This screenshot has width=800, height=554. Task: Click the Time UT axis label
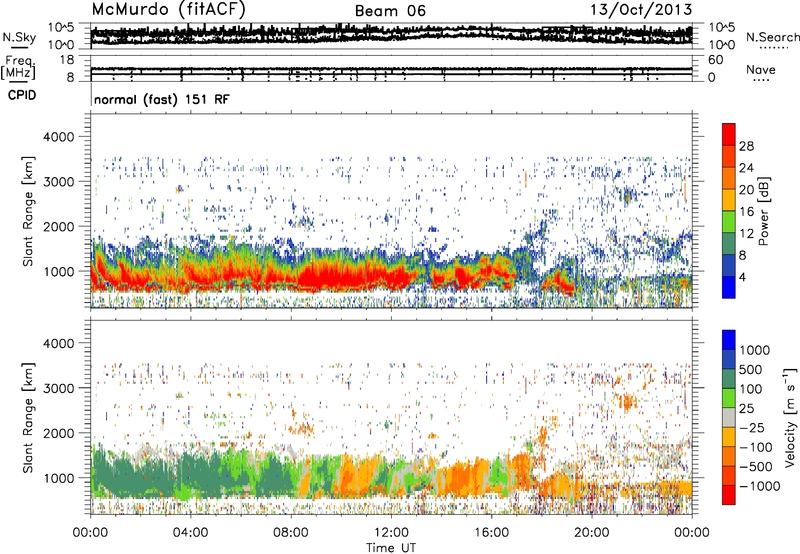click(x=391, y=548)
